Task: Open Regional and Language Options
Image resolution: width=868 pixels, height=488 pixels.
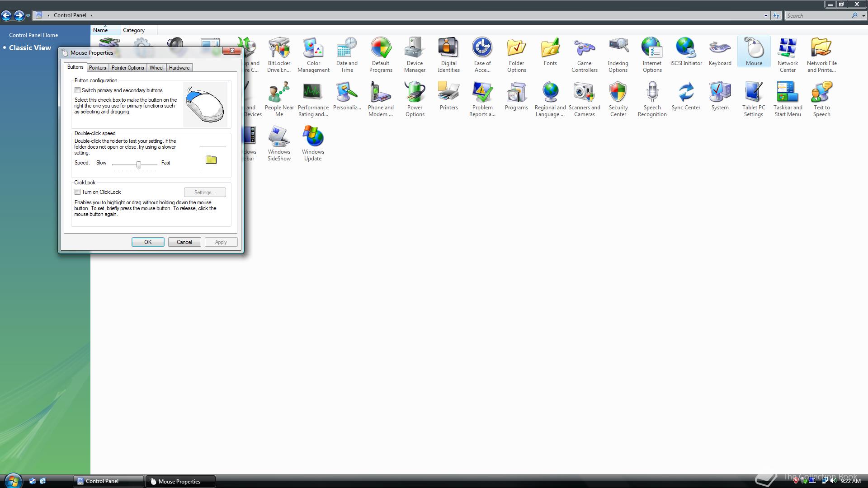Action: click(x=550, y=99)
